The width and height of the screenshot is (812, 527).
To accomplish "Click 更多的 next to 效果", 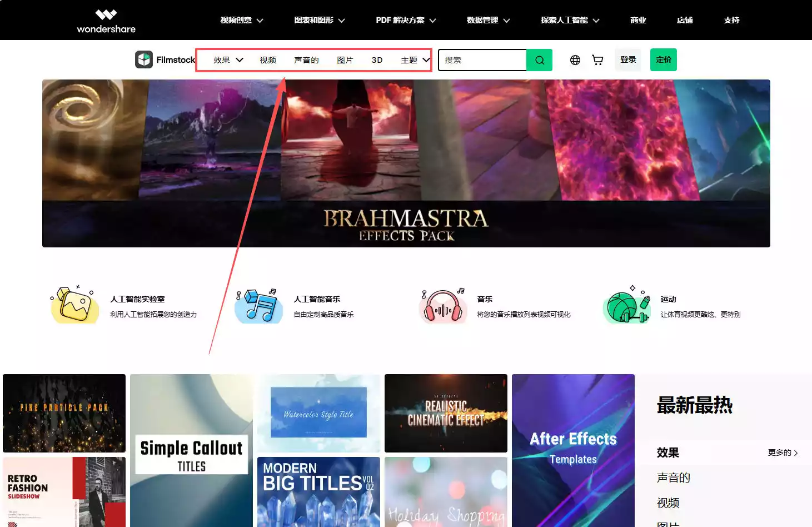I will click(x=783, y=453).
